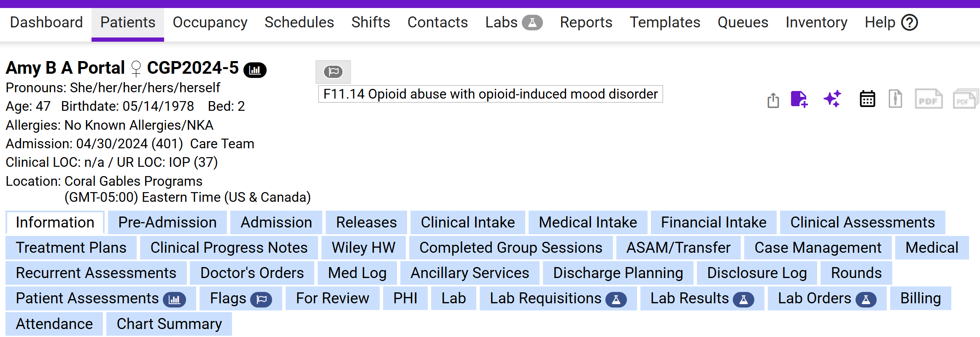980x337 pixels.
Task: Click the multiple PDFs export icon
Action: pos(965,99)
